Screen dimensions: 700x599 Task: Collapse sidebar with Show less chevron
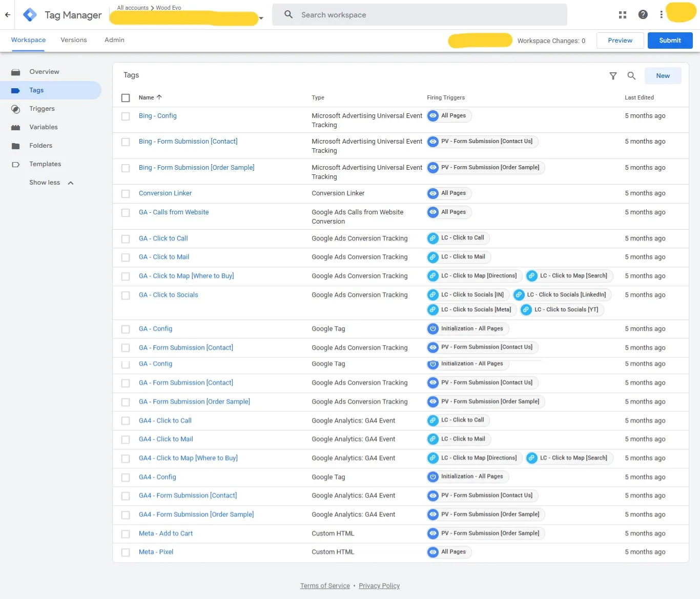(71, 183)
